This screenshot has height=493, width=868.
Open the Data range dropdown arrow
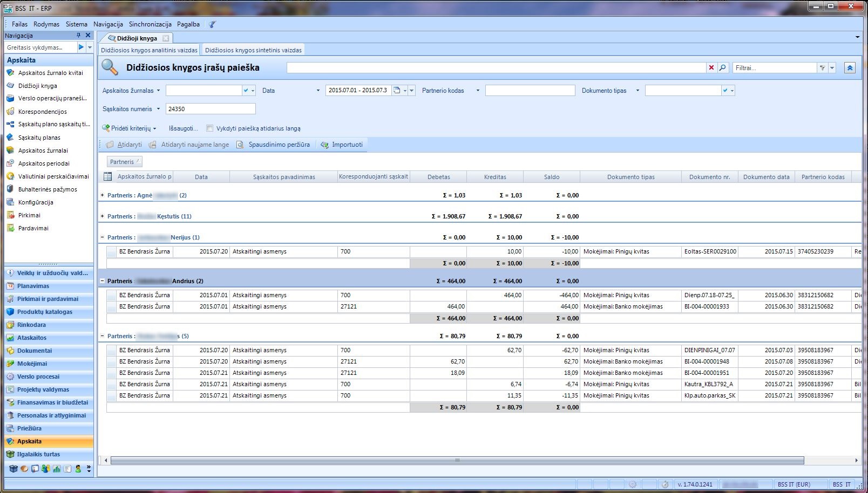pos(411,91)
